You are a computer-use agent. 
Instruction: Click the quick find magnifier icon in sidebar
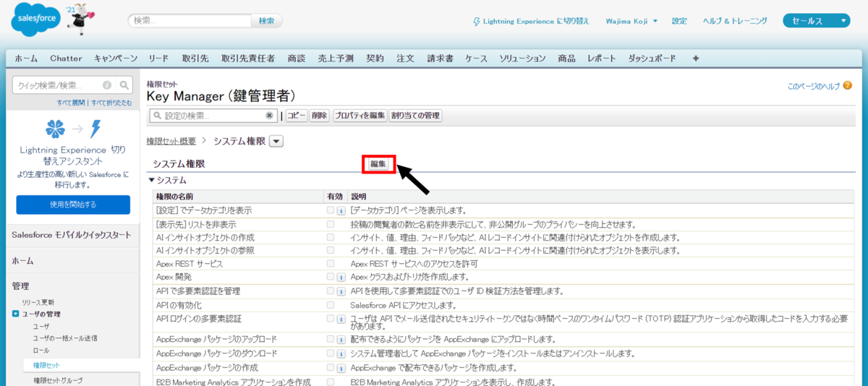click(124, 85)
